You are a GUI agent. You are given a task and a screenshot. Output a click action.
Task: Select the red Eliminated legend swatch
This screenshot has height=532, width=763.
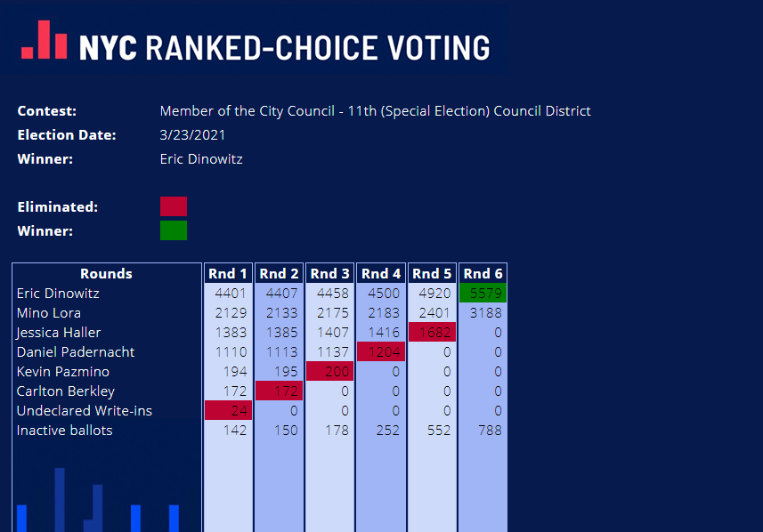[174, 206]
